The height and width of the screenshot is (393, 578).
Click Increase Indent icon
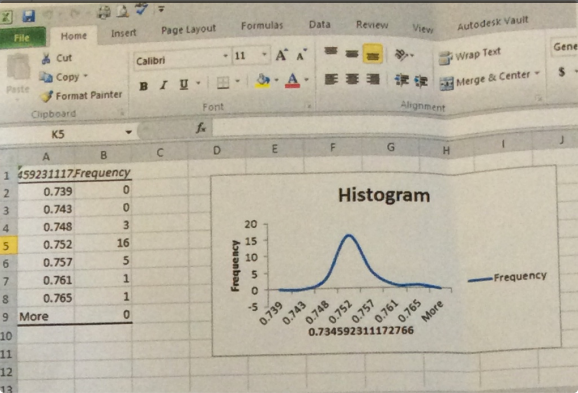421,81
